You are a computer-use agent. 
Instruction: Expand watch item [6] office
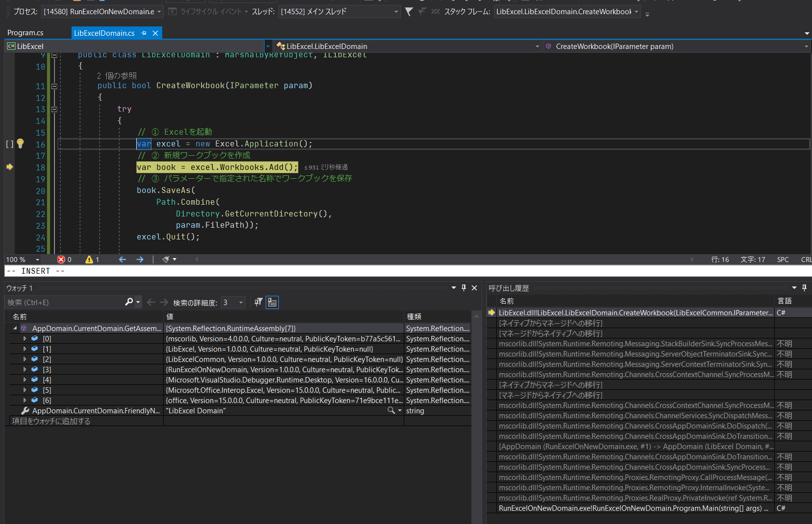coord(25,400)
